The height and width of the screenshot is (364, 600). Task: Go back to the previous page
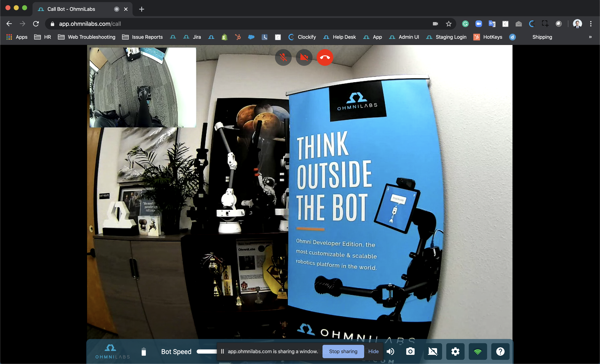[x=9, y=24]
